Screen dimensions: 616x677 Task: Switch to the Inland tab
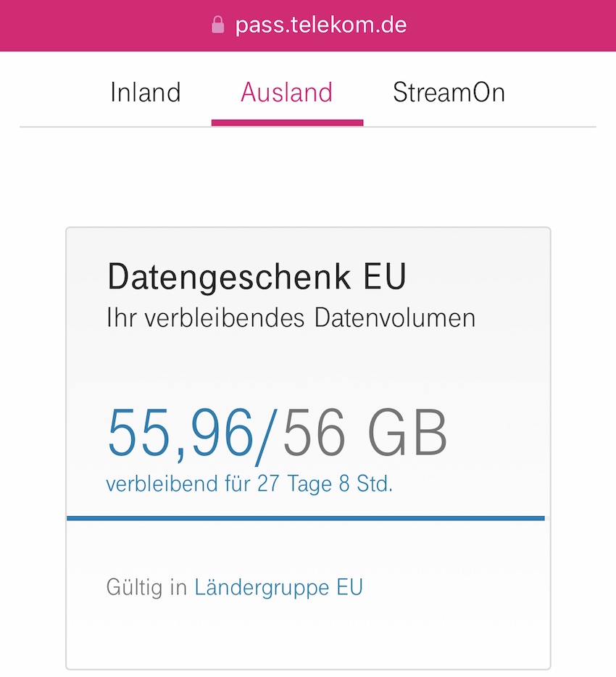click(146, 92)
